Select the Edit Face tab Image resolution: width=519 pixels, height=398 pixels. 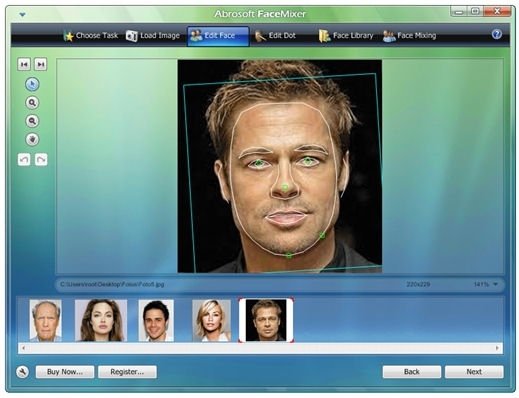pyautogui.click(x=218, y=36)
